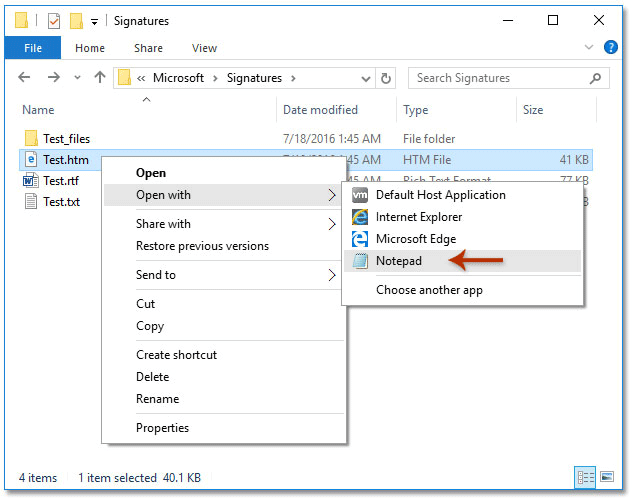
Task: Expand the Send to submenu
Action: coord(332,275)
